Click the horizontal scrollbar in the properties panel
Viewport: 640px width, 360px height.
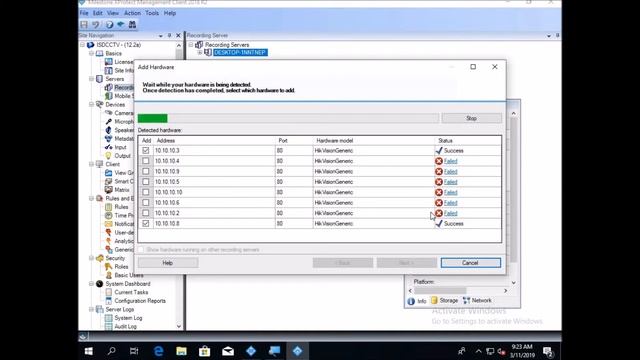pyautogui.click(x=440, y=291)
